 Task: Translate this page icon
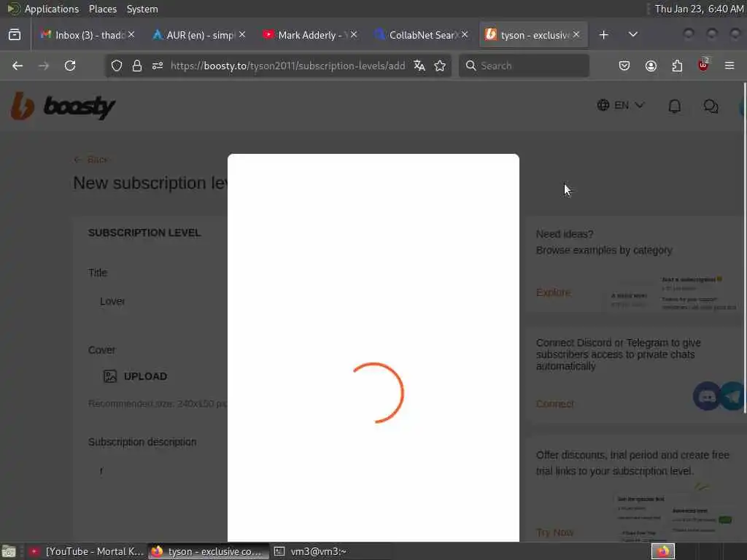pos(419,66)
